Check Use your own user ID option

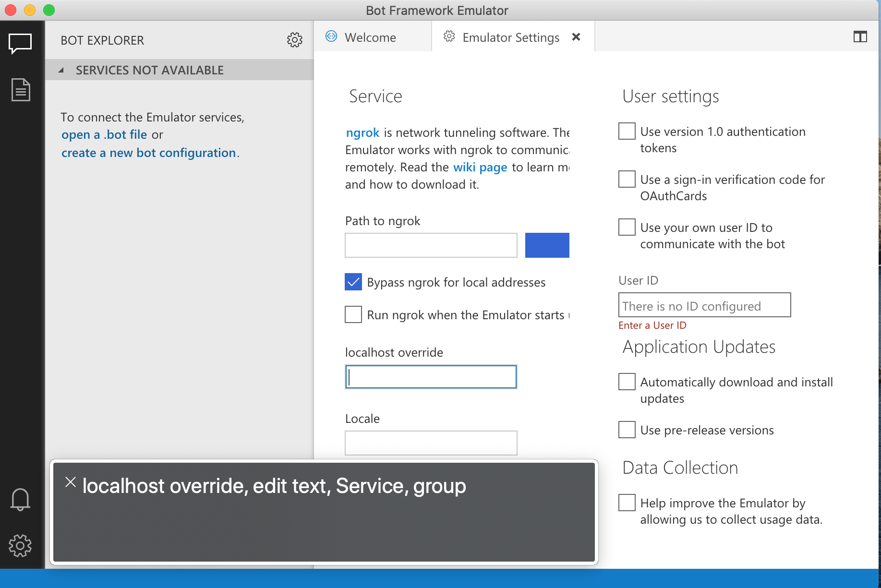tap(627, 227)
